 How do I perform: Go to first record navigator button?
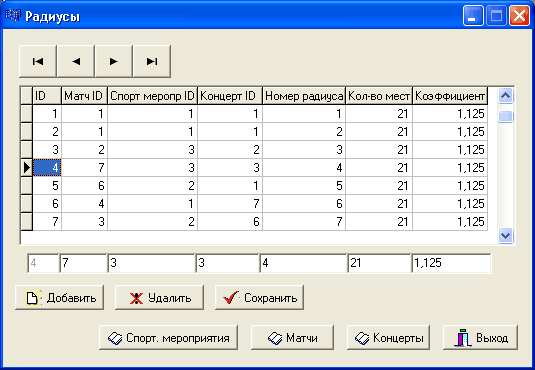(x=38, y=61)
